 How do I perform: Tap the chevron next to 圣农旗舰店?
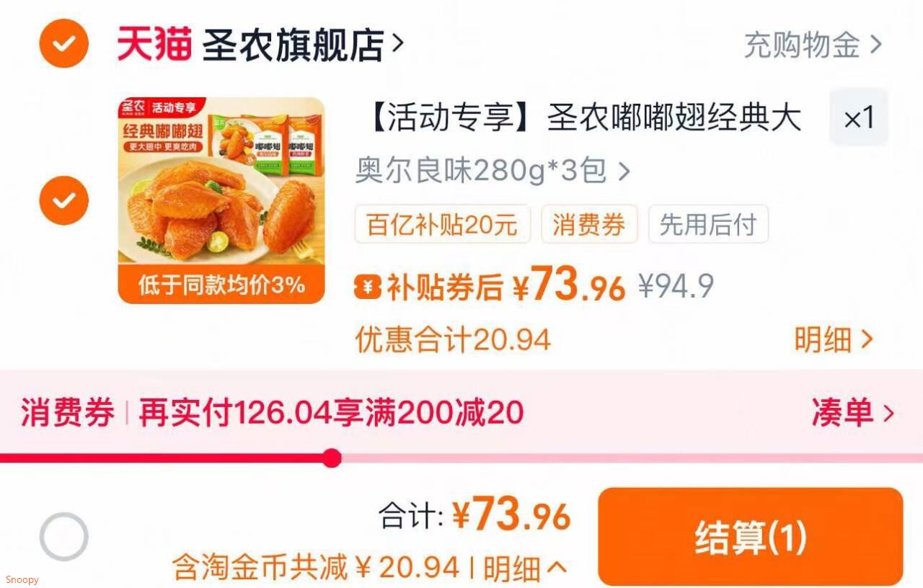(397, 44)
